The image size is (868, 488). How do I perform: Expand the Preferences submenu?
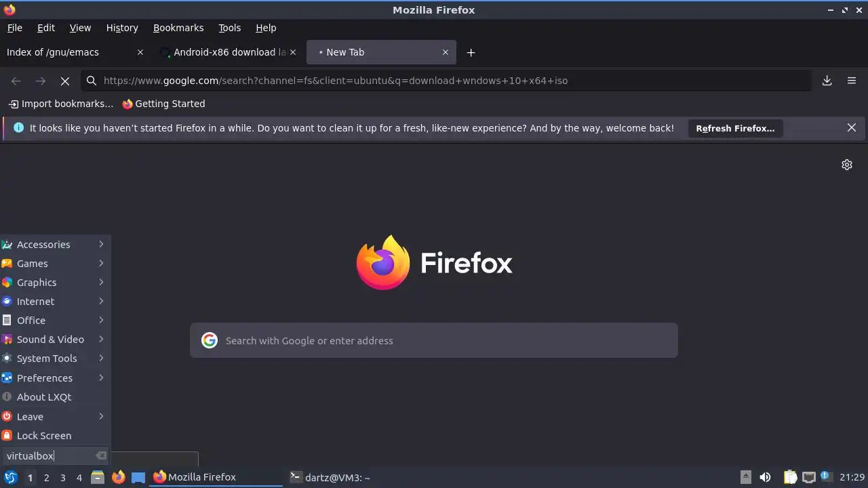click(x=55, y=378)
